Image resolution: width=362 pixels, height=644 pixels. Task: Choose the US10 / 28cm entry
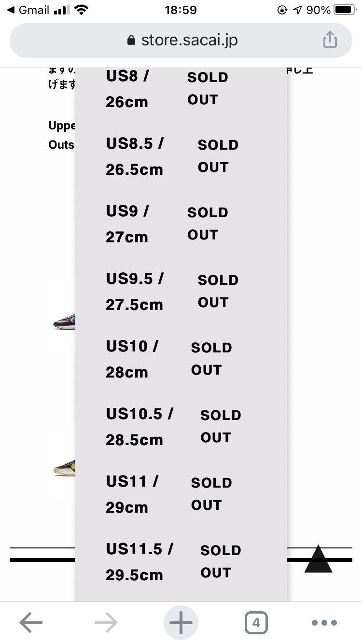[181, 359]
